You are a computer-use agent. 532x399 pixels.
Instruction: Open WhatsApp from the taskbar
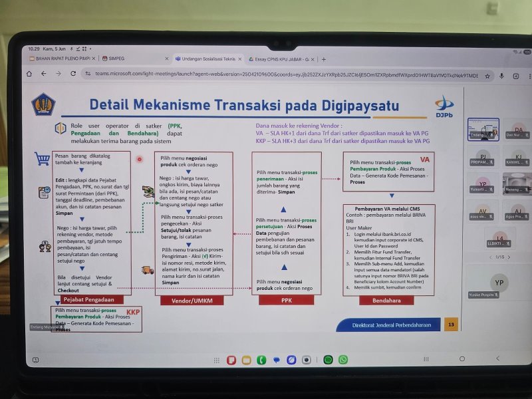pos(343,360)
